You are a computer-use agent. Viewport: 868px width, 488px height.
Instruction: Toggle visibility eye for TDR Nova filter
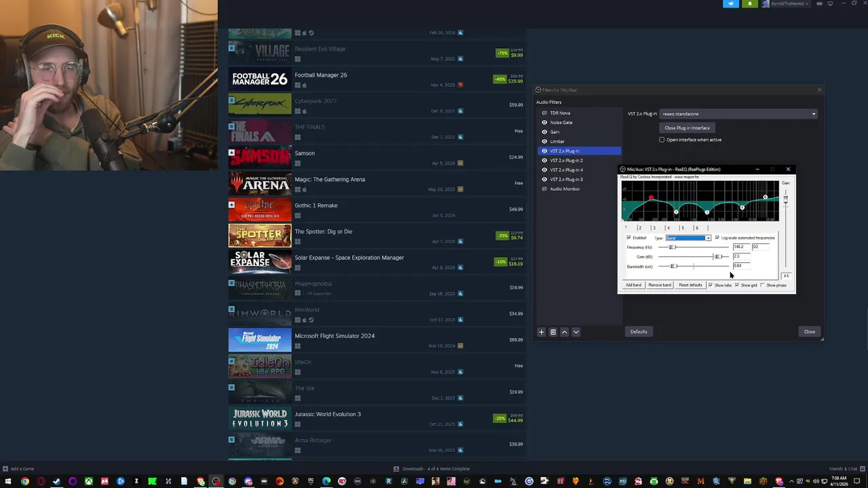coord(544,113)
